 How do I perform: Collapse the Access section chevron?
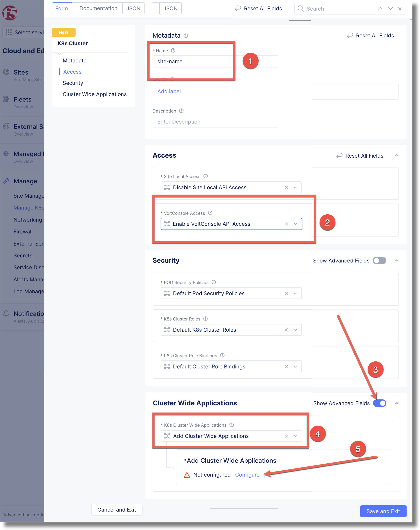[x=396, y=155]
